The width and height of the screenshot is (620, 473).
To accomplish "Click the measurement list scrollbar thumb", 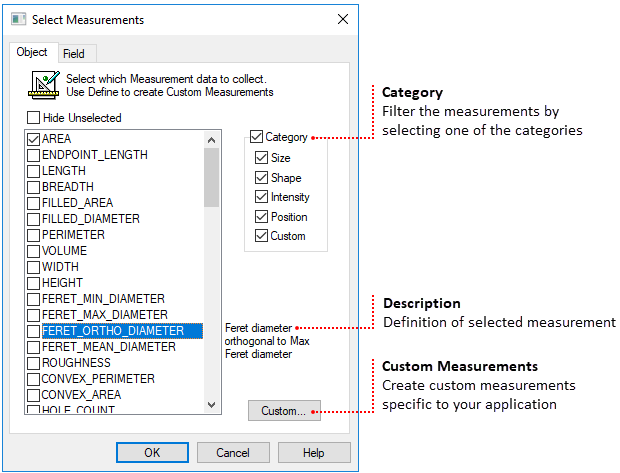I will click(211, 175).
